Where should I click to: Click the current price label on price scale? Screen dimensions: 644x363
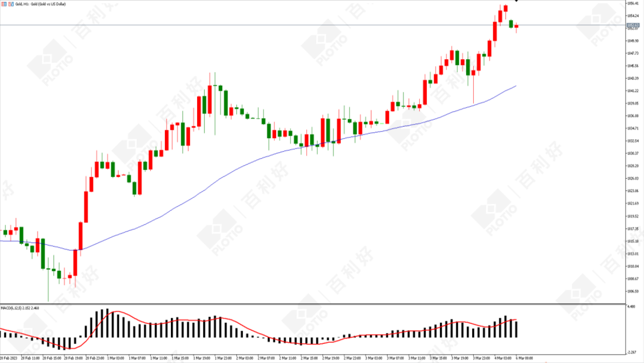(x=633, y=25)
